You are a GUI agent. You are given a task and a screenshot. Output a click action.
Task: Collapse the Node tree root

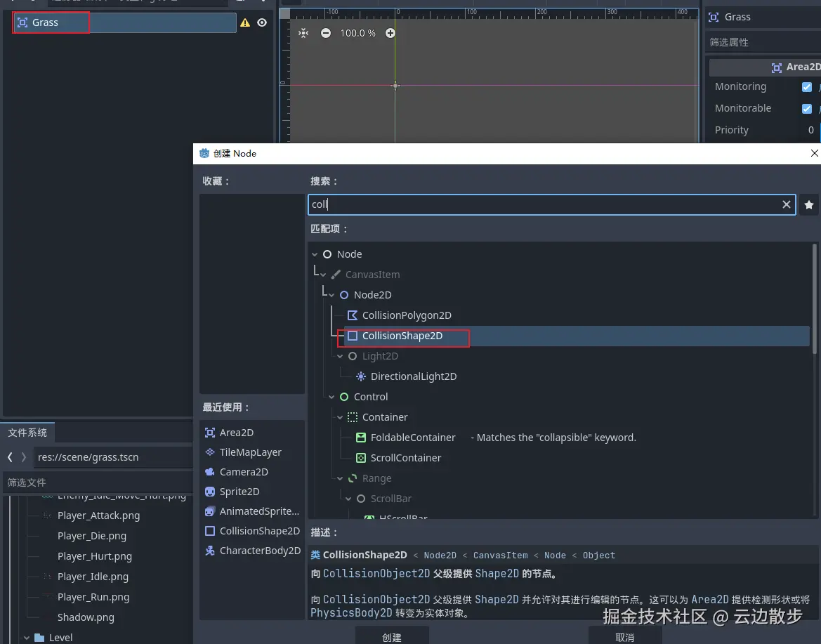(315, 254)
